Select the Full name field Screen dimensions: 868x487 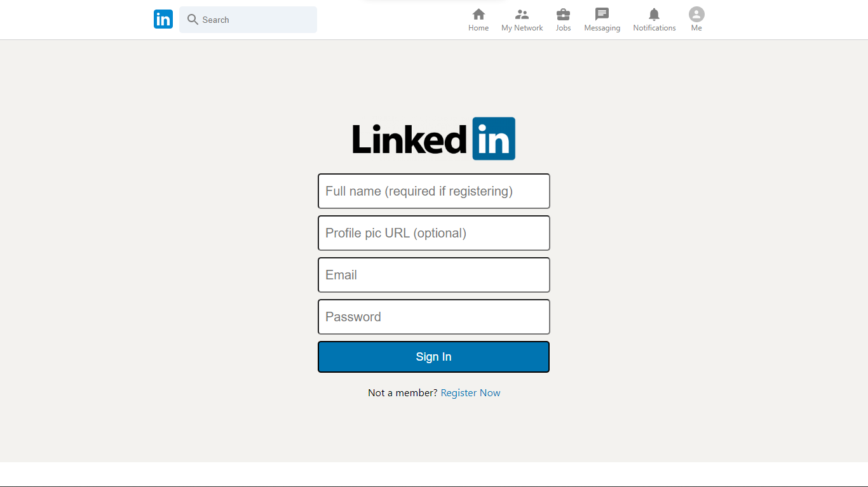(434, 191)
